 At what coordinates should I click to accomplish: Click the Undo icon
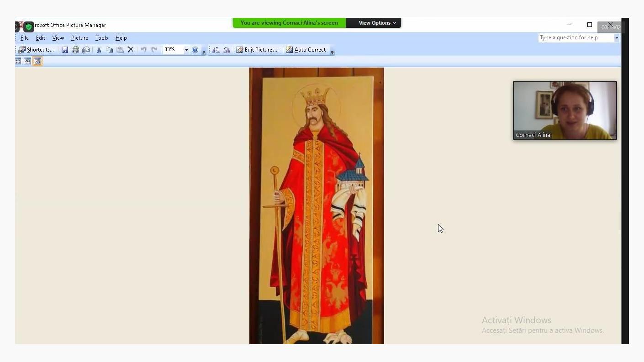[x=143, y=49]
